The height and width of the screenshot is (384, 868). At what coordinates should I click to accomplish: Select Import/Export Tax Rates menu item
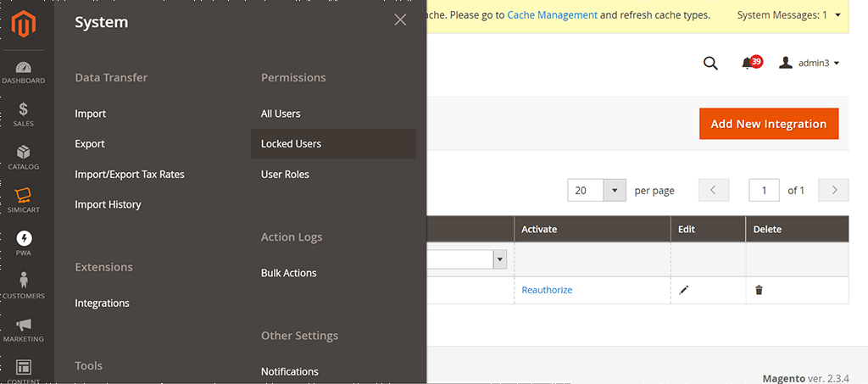click(x=130, y=175)
